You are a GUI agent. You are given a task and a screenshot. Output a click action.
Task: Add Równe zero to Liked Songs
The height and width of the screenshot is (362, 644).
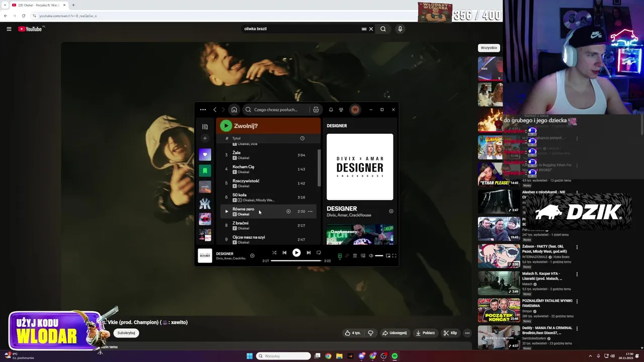288,211
